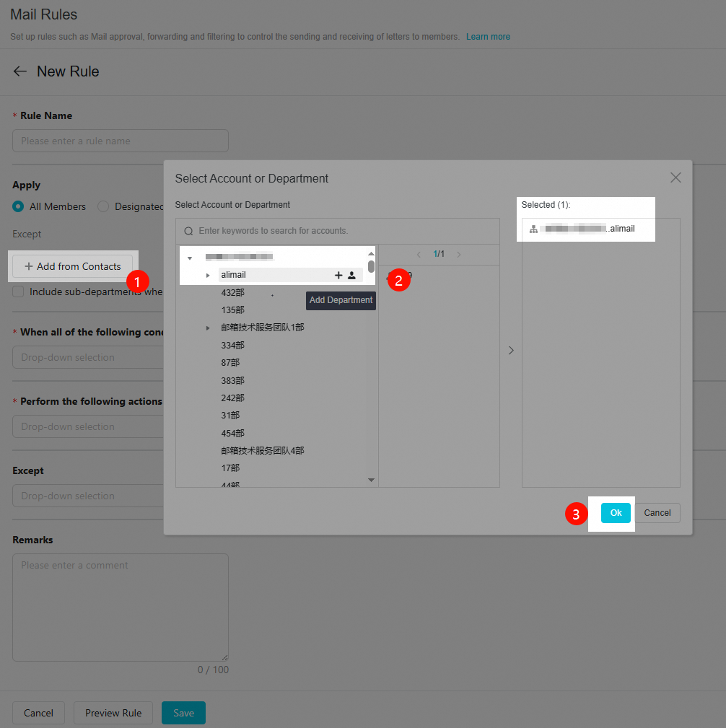Viewport: 726px width, 728px height.
Task: Select the 432部 department
Action: (232, 292)
